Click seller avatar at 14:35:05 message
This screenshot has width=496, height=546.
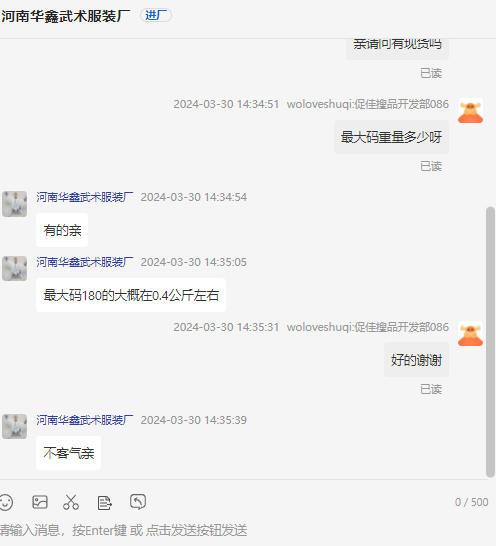click(15, 268)
